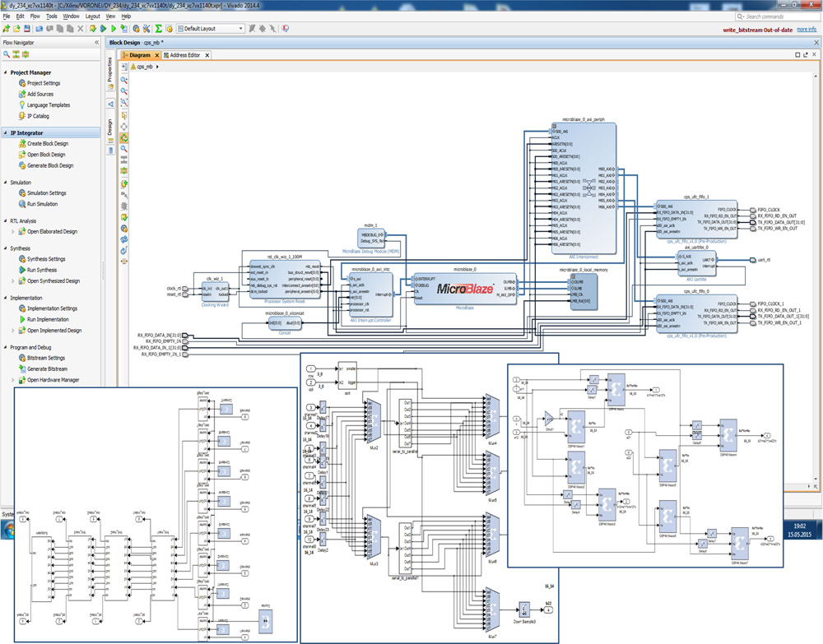Switch to the Address Editor tab
823x644 pixels.
(185, 55)
